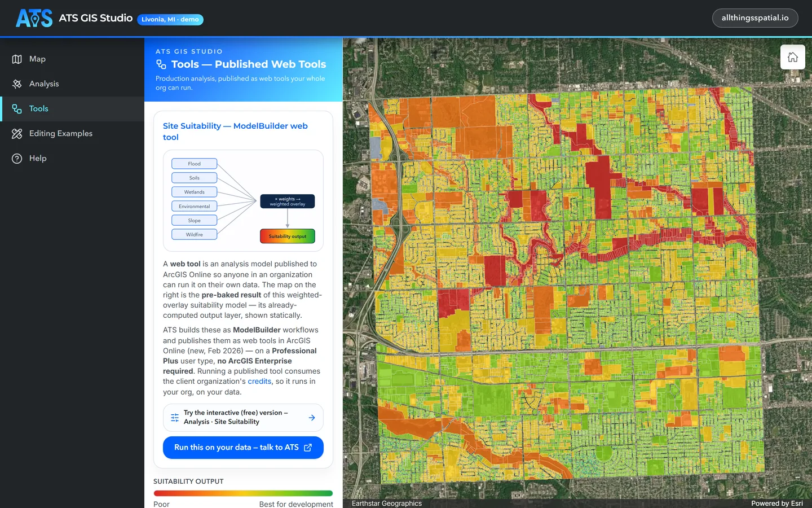Click the sliders icon on interactive version card
Image resolution: width=812 pixels, height=508 pixels.
pyautogui.click(x=175, y=418)
